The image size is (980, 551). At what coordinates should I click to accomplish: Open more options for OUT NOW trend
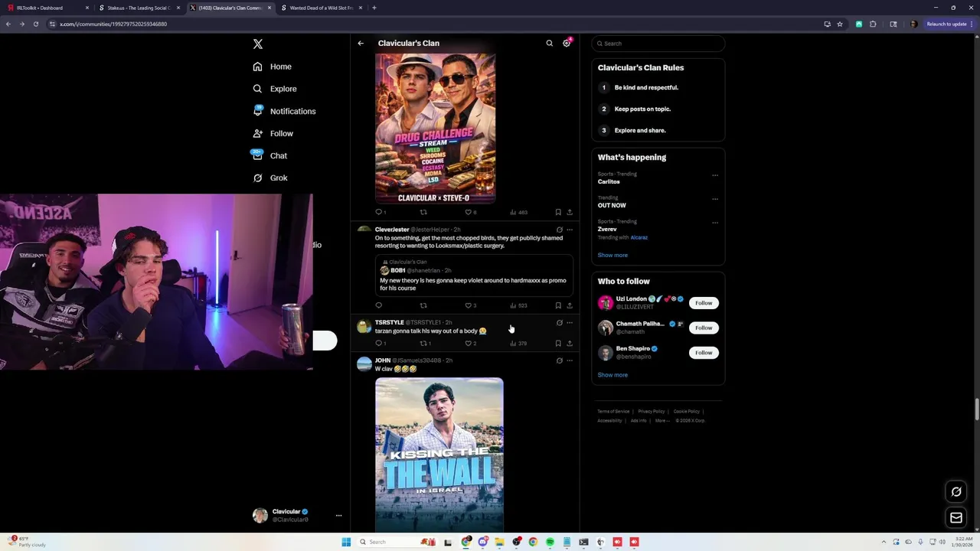[x=715, y=199]
